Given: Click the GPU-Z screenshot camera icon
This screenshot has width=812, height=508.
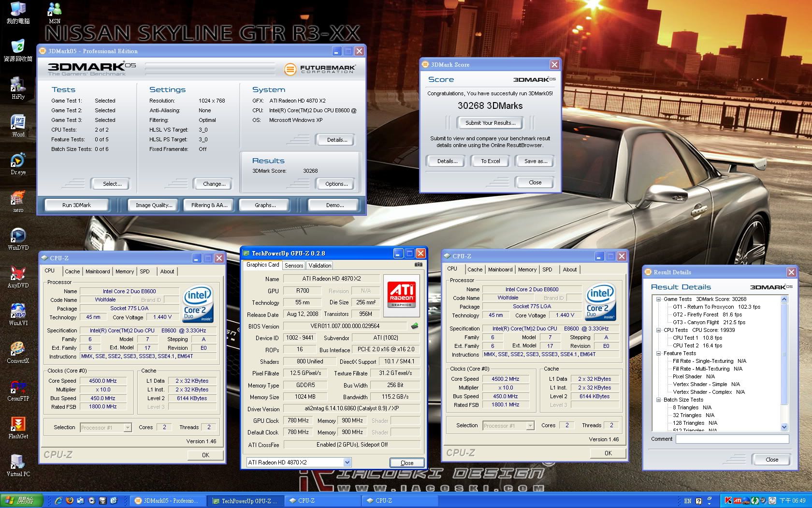Looking at the screenshot, I should 419,265.
